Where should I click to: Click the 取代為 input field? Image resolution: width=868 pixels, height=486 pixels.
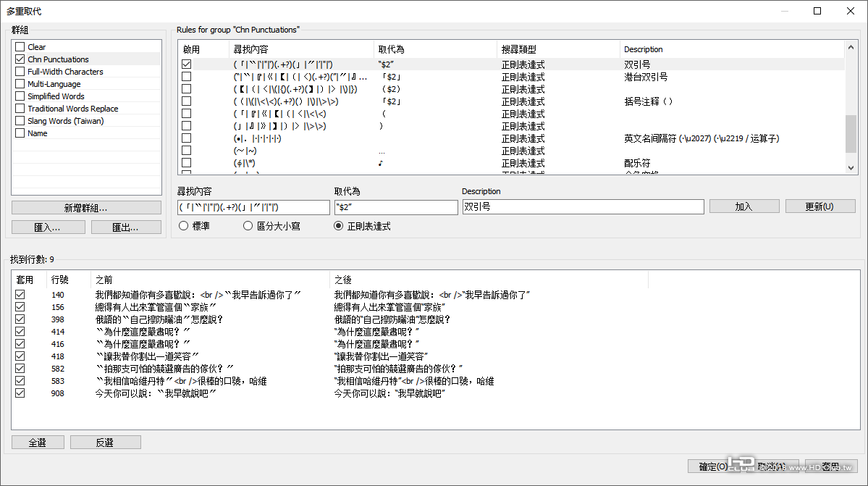(397, 207)
